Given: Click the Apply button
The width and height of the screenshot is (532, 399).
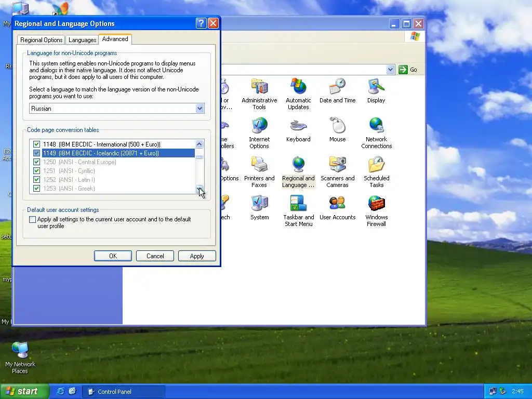Looking at the screenshot, I should pos(197,256).
